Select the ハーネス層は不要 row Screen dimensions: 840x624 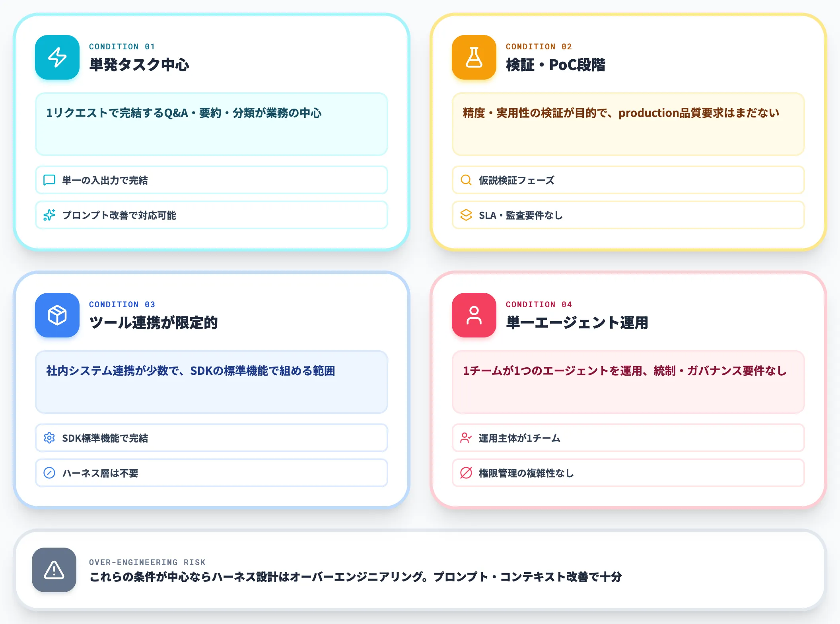coord(212,473)
